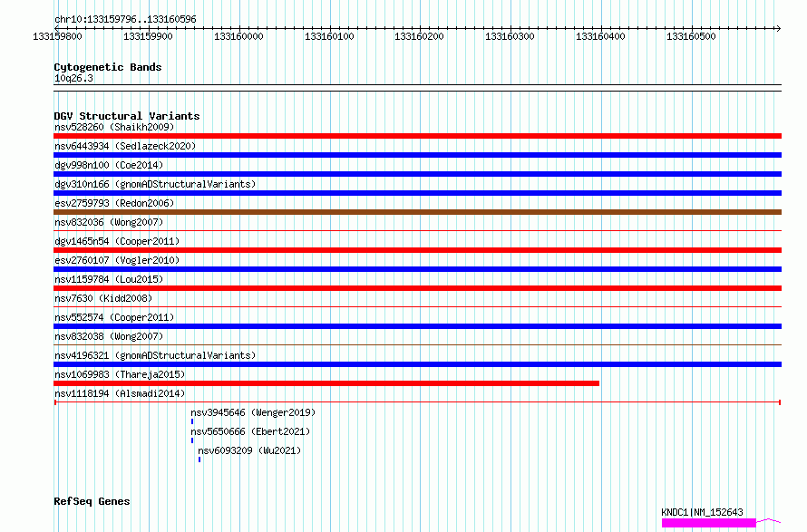Open the KNDC1|NM_152643 gene label
The height and width of the screenshot is (532, 807).
pyautogui.click(x=702, y=512)
